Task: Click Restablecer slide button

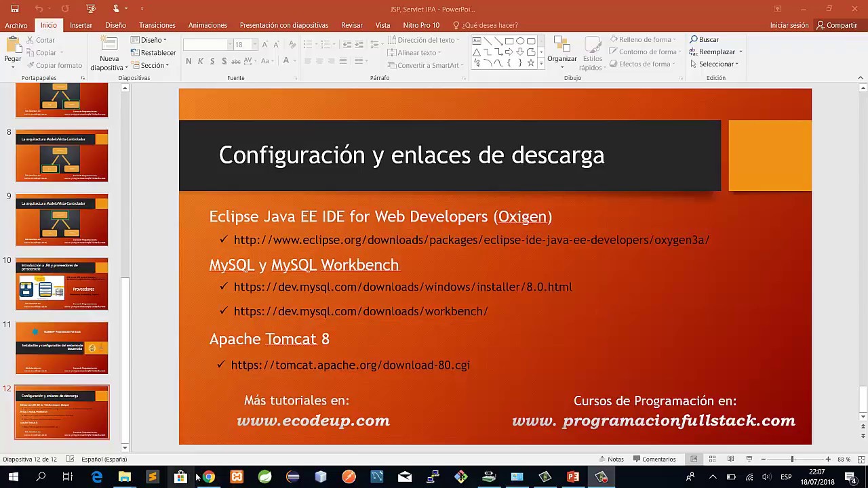Action: pos(153,53)
